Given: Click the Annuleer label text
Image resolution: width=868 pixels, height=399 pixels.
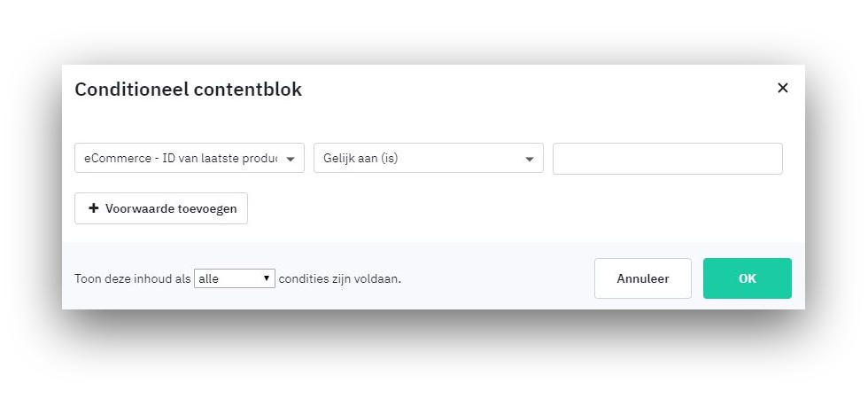Looking at the screenshot, I should point(643,278).
